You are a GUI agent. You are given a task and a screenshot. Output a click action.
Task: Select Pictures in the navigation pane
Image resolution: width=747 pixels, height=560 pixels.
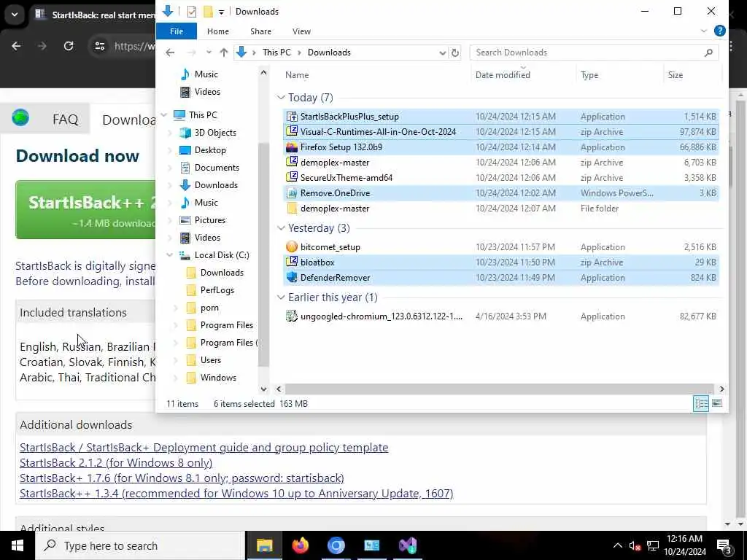(209, 220)
